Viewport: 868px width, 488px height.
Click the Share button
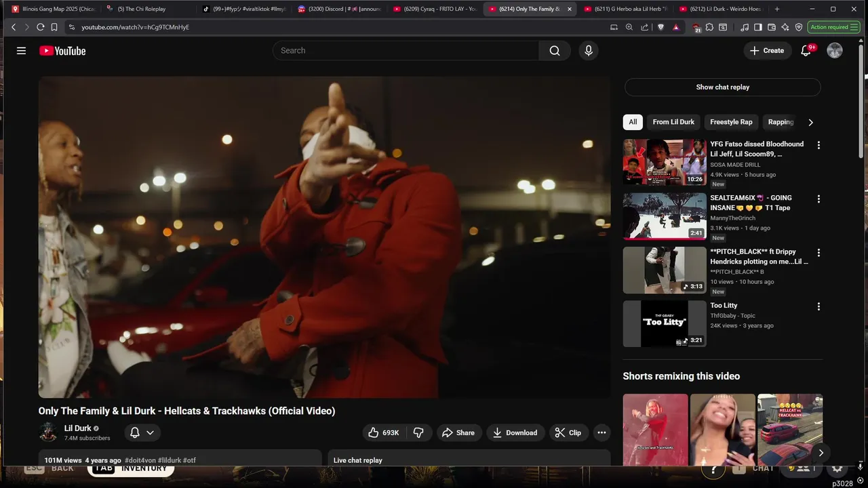458,432
